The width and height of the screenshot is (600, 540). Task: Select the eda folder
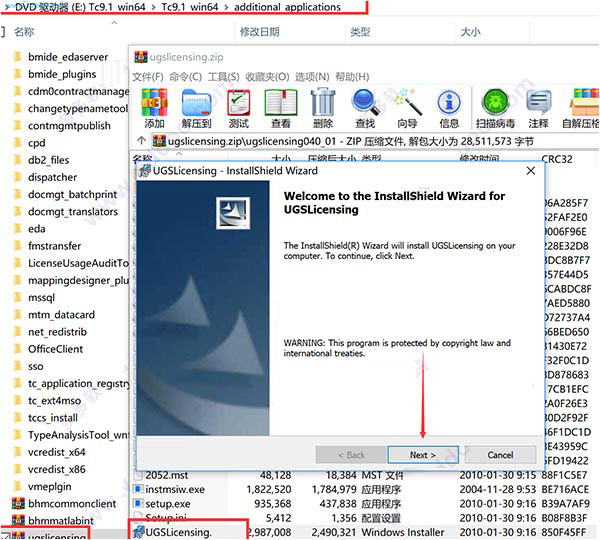36,229
